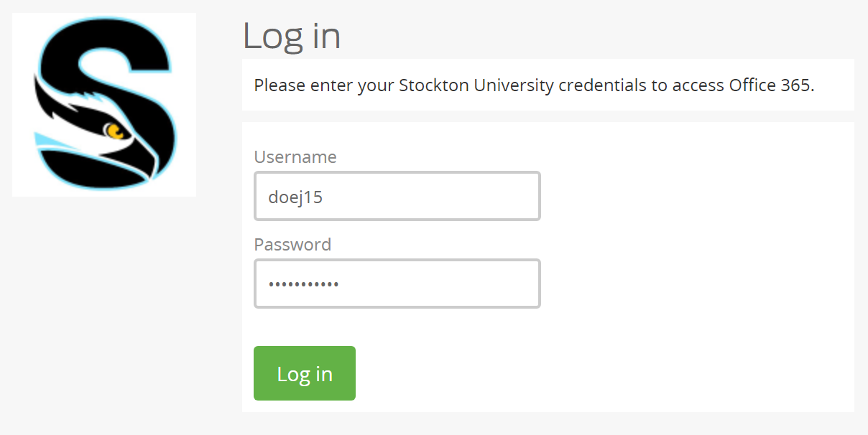This screenshot has width=868, height=435.
Task: Focus the Password input field
Action: 397,284
